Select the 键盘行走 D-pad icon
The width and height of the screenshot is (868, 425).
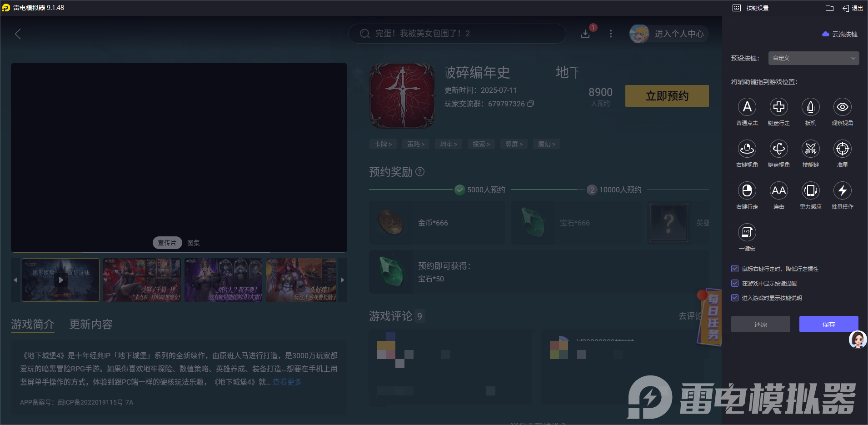778,107
